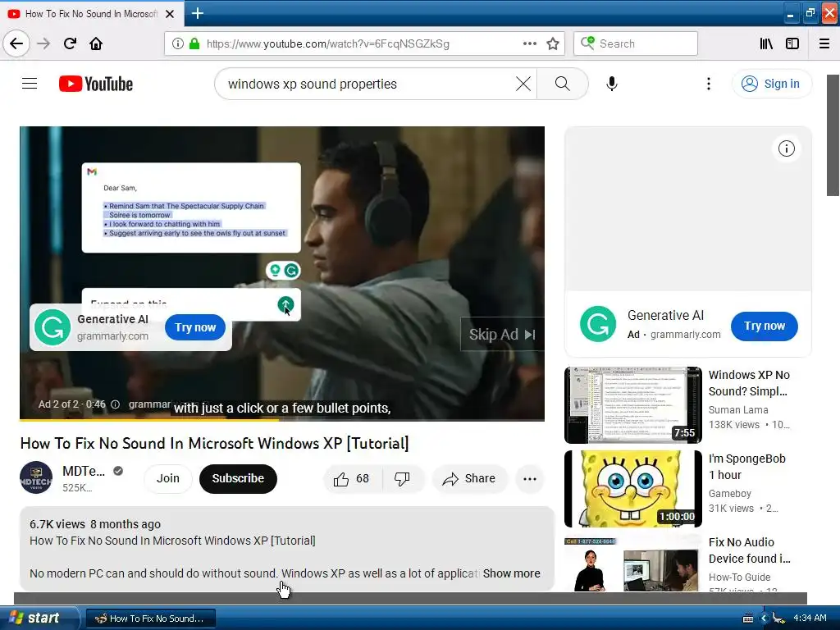Open 'Fix No Audio Device found' video thumbnail
The height and width of the screenshot is (630, 840).
(x=632, y=564)
